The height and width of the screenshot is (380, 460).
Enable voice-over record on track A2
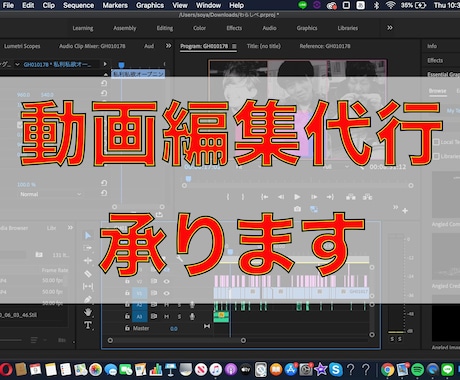point(192,305)
